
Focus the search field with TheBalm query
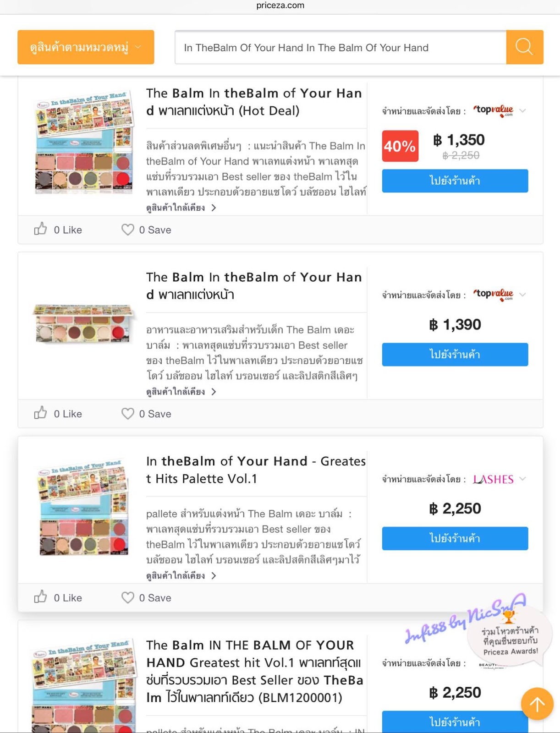point(340,47)
